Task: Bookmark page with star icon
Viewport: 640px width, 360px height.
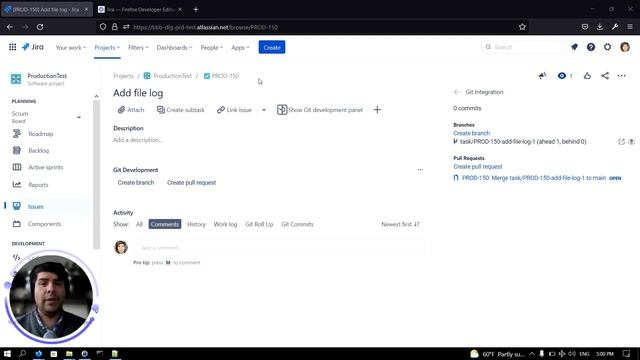Action: (x=522, y=27)
